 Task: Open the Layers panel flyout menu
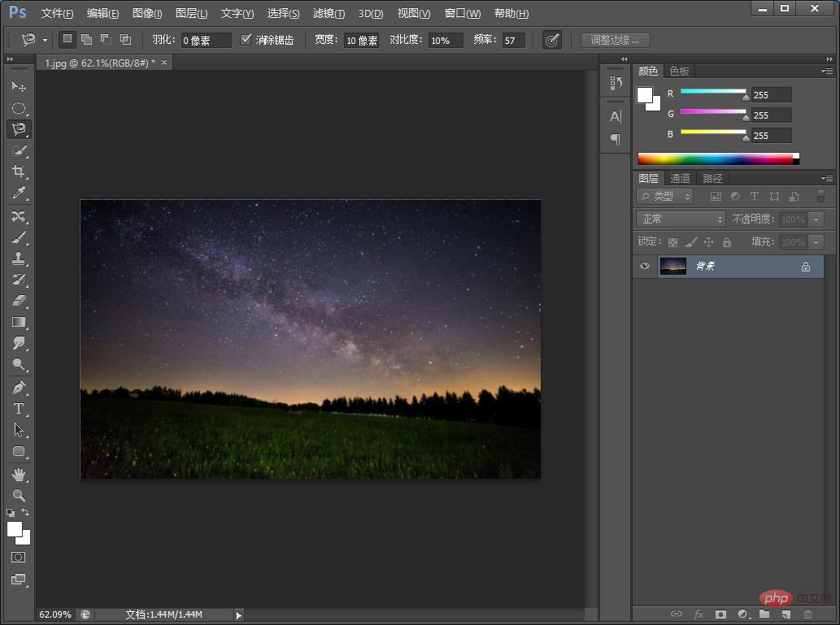pyautogui.click(x=827, y=178)
